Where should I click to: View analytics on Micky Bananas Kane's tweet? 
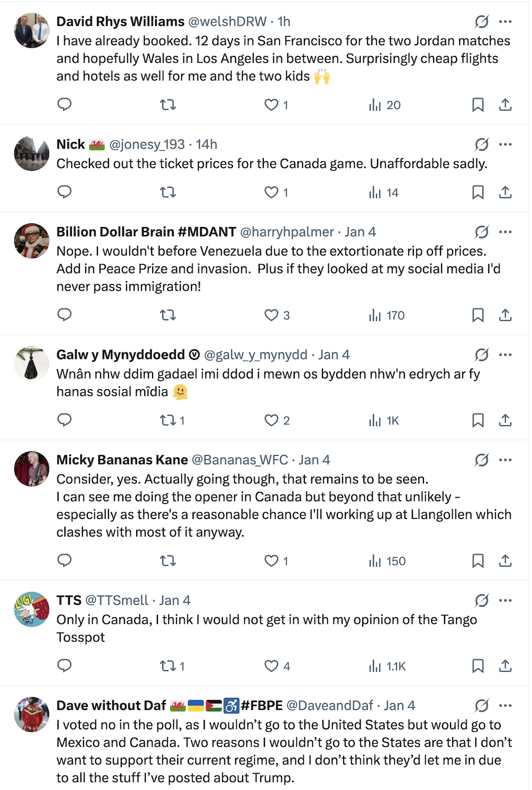click(x=387, y=561)
